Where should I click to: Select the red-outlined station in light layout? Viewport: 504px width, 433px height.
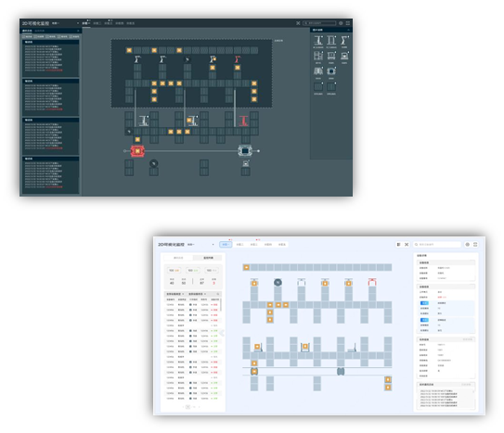tap(372, 282)
